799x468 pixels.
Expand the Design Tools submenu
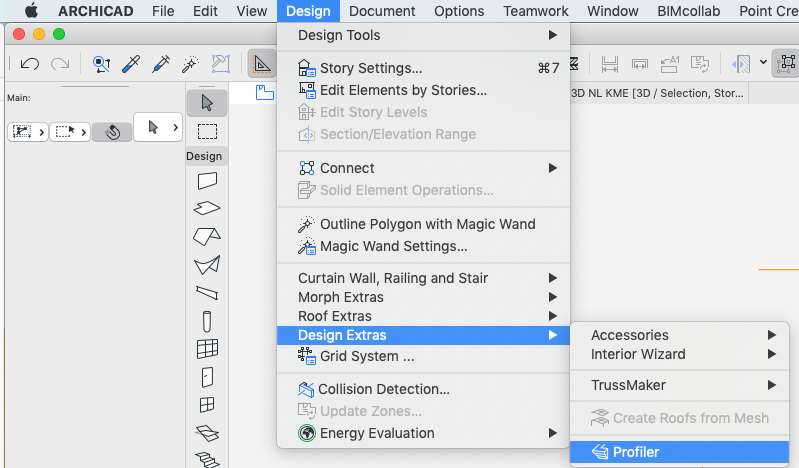click(x=423, y=35)
